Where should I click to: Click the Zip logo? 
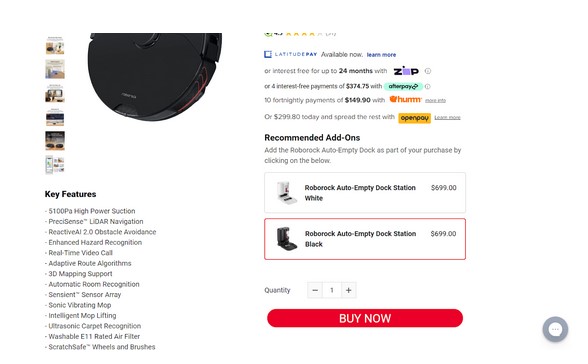click(x=406, y=70)
